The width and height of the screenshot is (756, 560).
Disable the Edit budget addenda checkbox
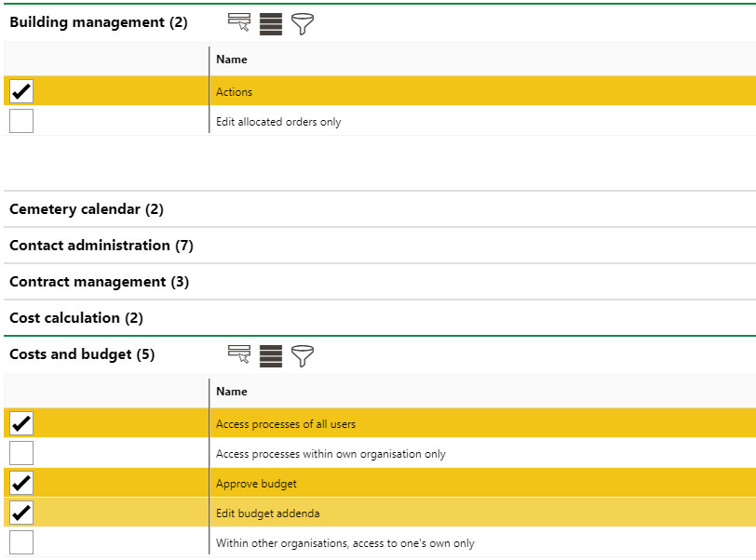(x=21, y=513)
